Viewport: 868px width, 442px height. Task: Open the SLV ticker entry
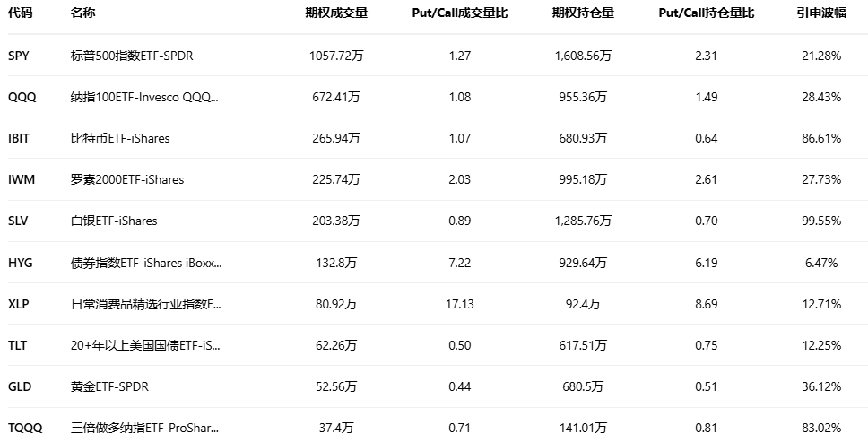click(19, 221)
